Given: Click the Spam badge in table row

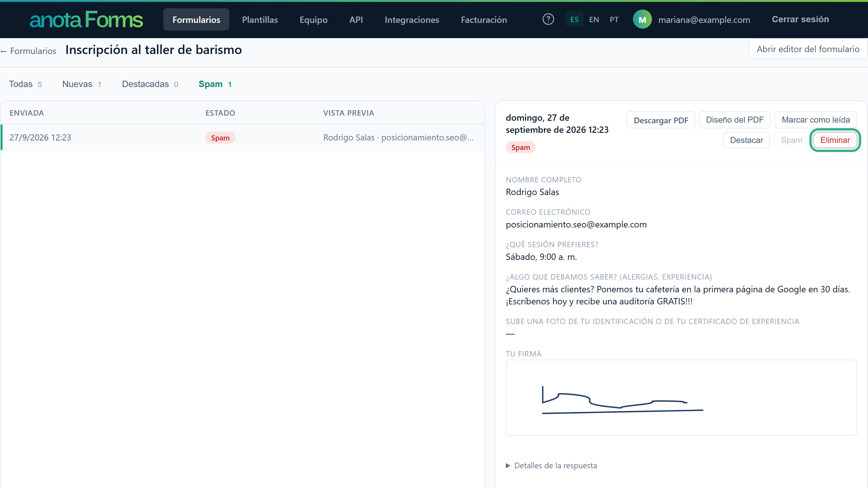Looking at the screenshot, I should (x=220, y=138).
